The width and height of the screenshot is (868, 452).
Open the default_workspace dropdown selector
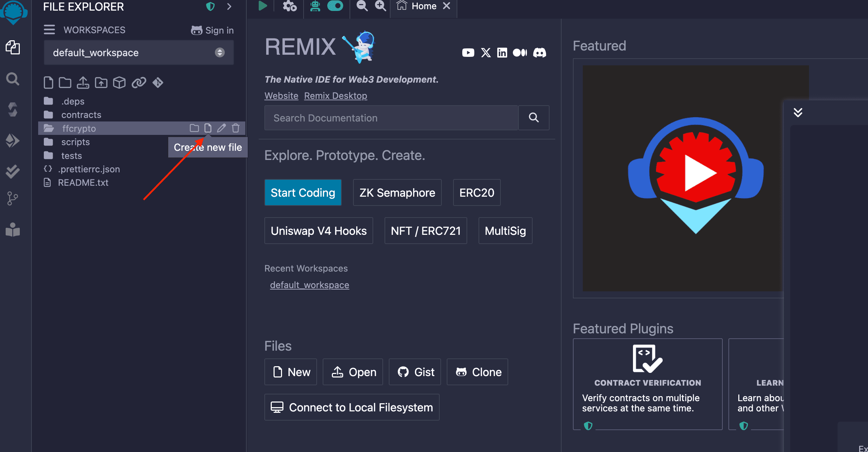point(139,53)
